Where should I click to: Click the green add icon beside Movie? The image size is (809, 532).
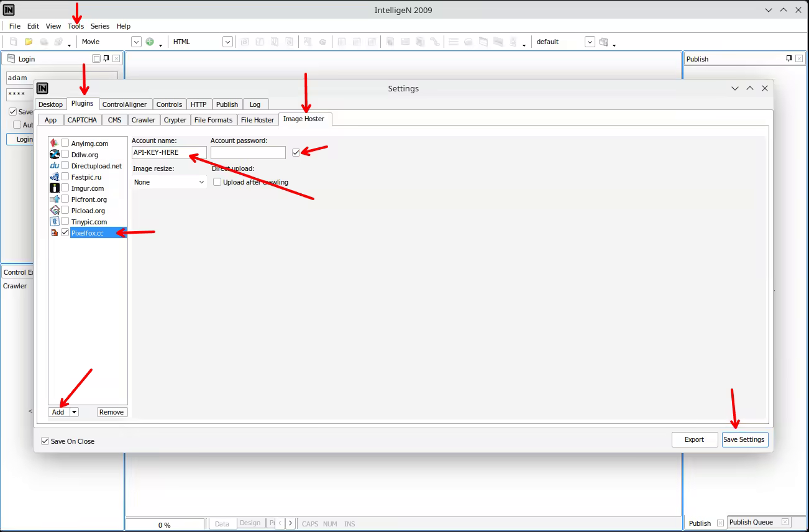[150, 42]
